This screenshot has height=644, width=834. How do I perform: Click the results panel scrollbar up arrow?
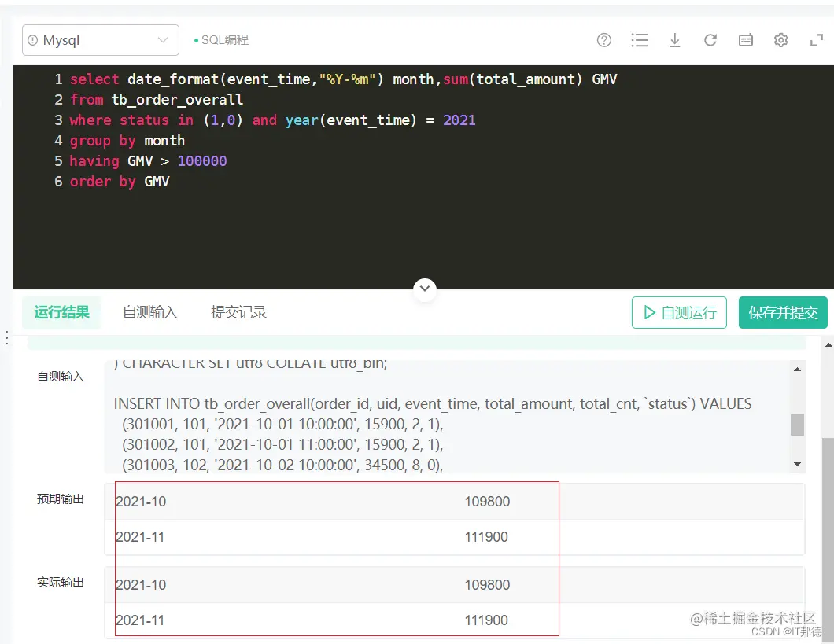(828, 345)
